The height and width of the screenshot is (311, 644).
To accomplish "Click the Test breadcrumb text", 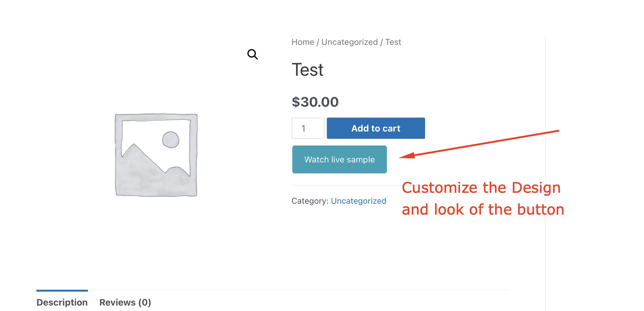I will (x=393, y=42).
